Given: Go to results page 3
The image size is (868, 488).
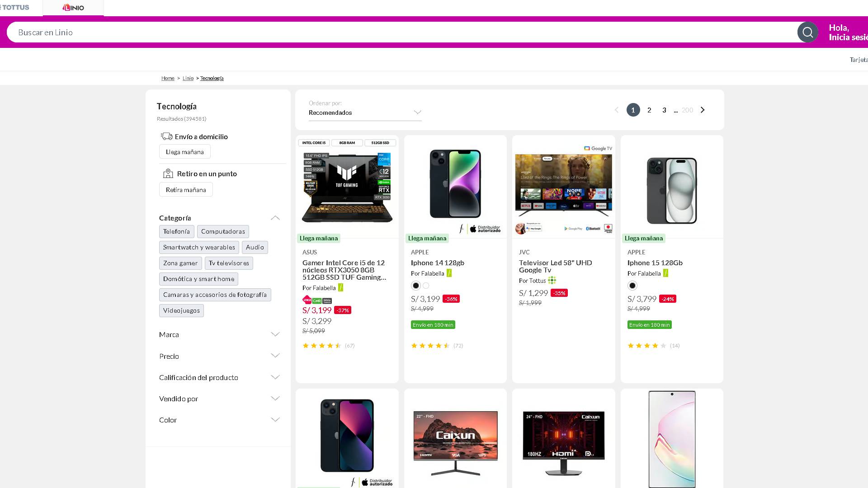Looking at the screenshot, I should [x=664, y=110].
